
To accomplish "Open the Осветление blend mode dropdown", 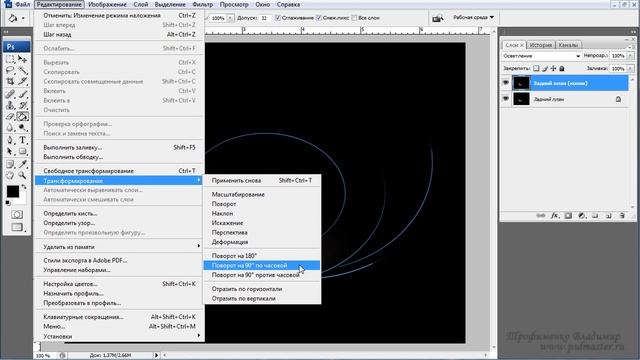I will (541, 56).
